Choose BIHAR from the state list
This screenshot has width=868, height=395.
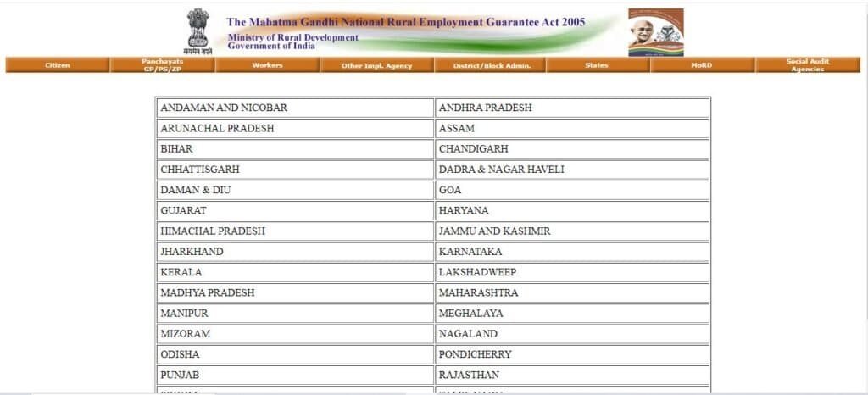pos(176,149)
